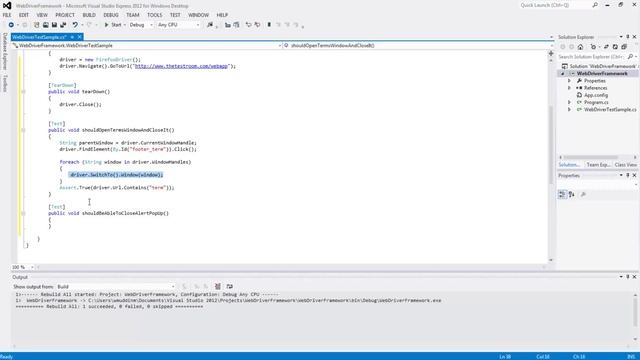Collapse the shouldBeAbleToCloseAlertPopUp method outline

[23, 213]
